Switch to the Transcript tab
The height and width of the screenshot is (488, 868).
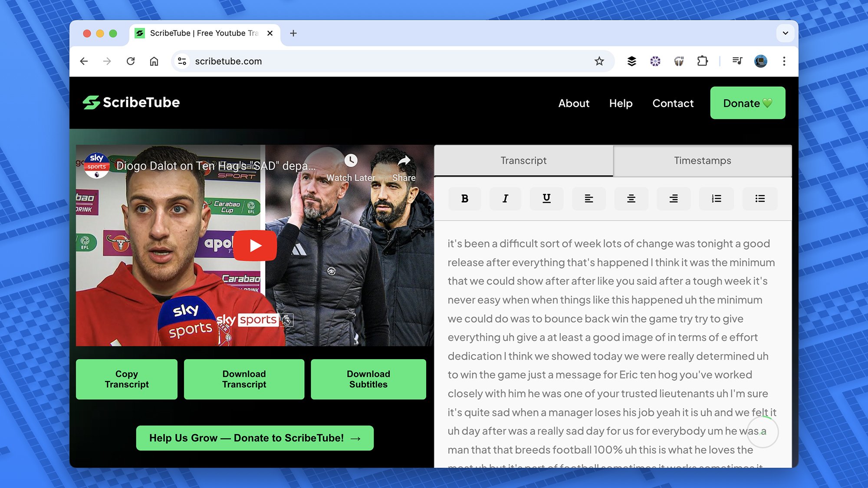523,160
